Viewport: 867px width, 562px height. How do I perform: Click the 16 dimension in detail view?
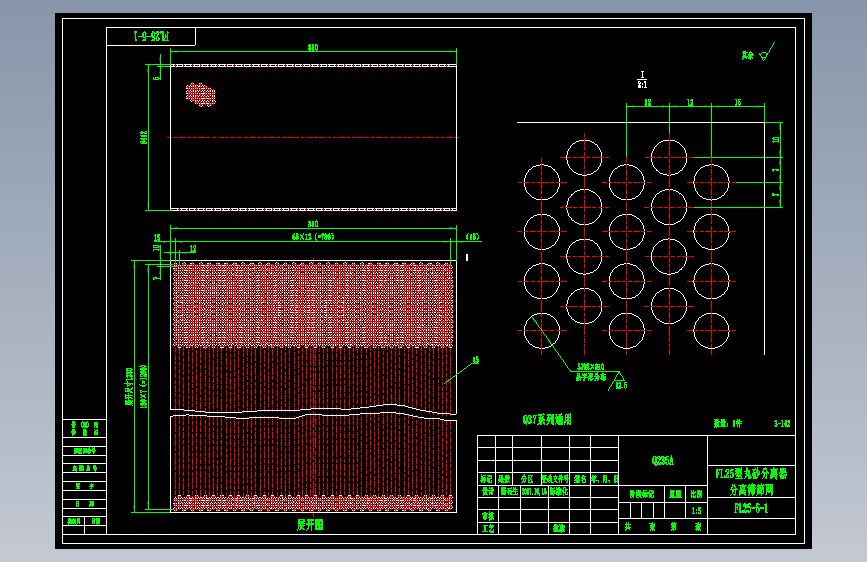[x=738, y=102]
